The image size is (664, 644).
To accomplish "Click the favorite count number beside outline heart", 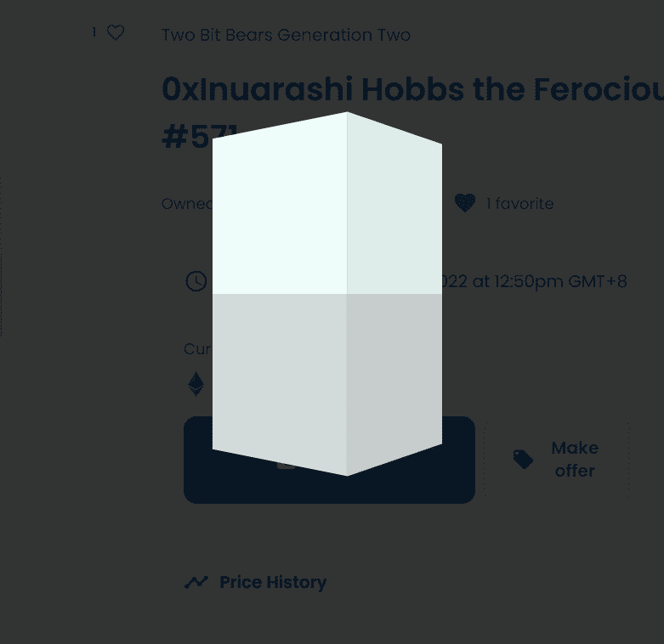I will [x=94, y=32].
